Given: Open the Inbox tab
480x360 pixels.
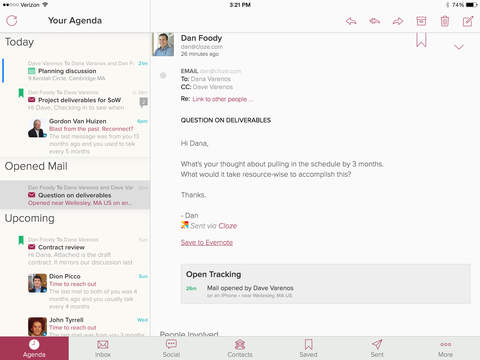Looking at the screenshot, I should click(x=103, y=348).
